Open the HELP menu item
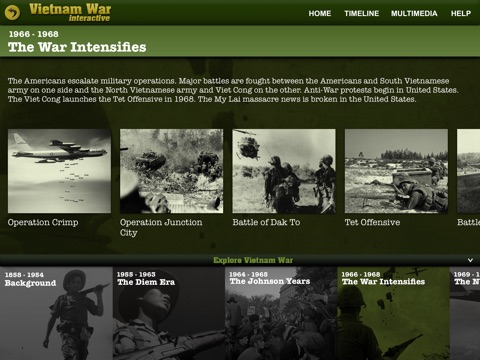 click(461, 14)
